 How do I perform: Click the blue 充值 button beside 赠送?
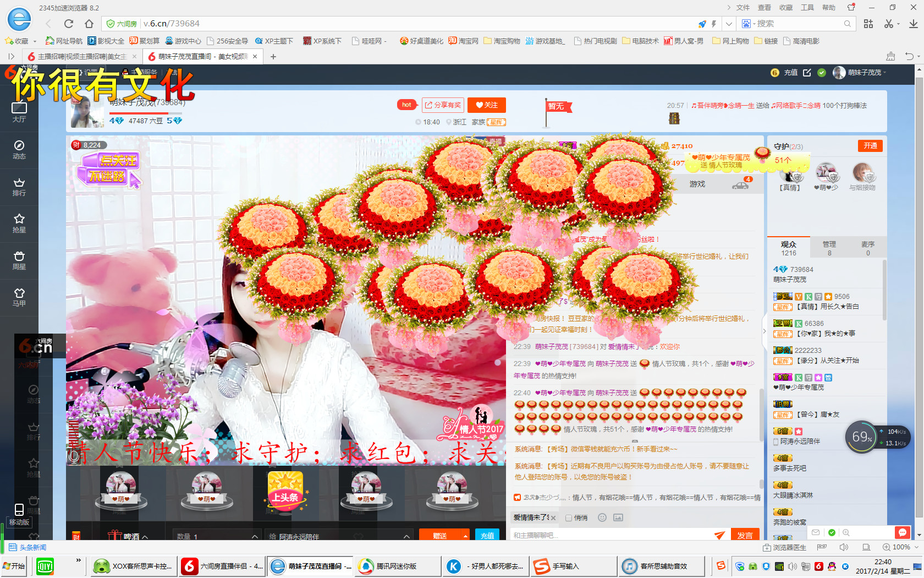487,536
